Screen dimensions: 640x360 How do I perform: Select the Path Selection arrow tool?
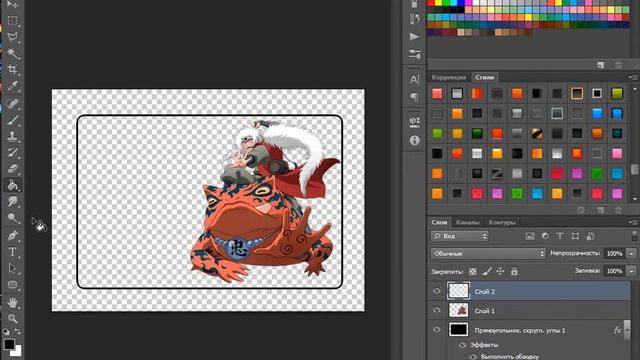[x=12, y=268]
